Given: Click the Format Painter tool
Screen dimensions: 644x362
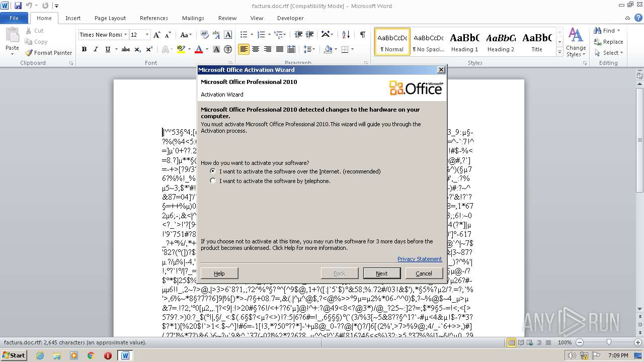Looking at the screenshot, I should [49, 53].
